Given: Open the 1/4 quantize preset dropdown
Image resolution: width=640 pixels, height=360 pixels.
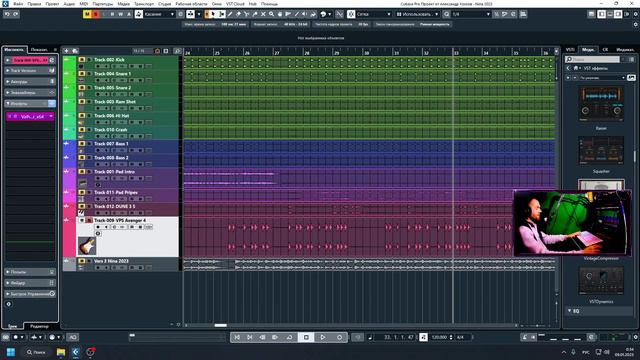Looking at the screenshot, I should [471, 14].
